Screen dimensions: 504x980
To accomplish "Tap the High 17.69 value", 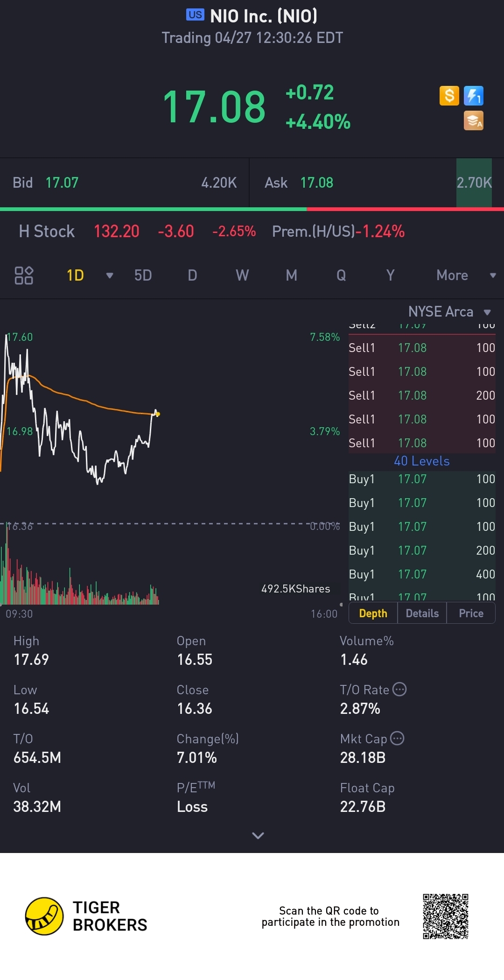I will (31, 659).
